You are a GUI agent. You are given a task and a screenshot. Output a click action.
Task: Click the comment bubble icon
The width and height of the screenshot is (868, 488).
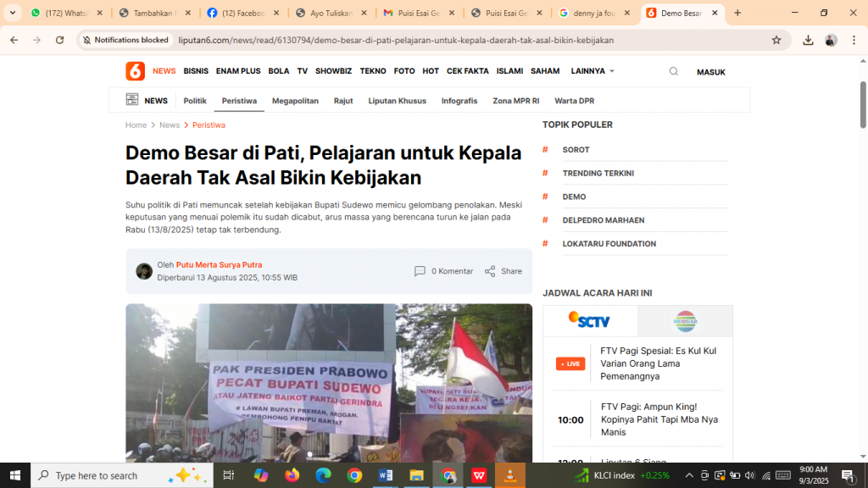(420, 271)
